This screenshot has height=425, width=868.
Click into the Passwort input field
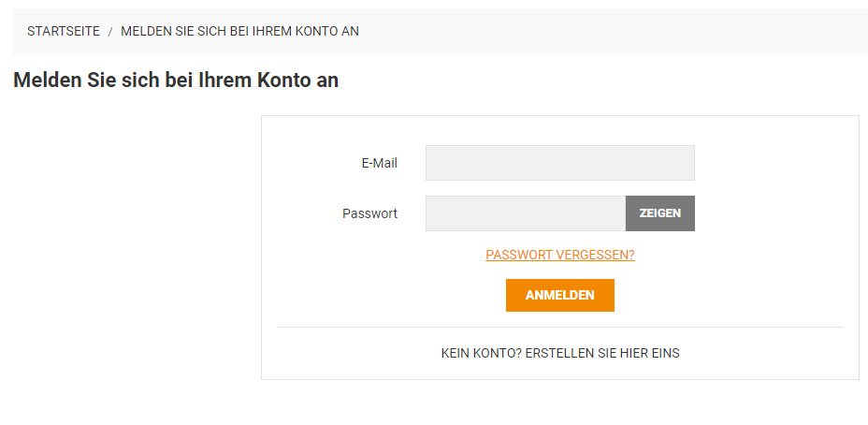[x=526, y=213]
